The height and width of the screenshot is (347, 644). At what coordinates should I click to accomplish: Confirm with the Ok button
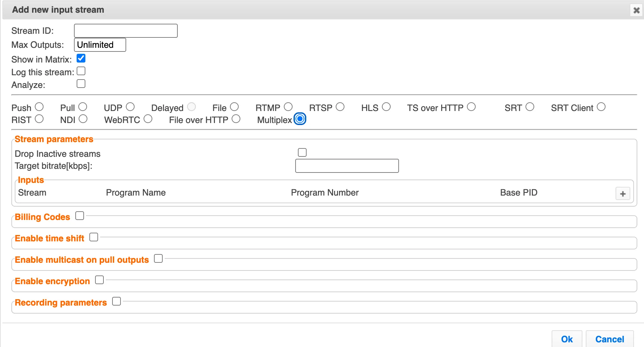pyautogui.click(x=567, y=339)
